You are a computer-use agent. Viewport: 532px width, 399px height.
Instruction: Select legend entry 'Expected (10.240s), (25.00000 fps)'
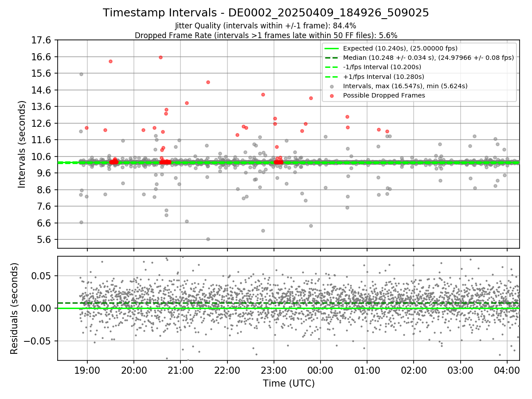coord(400,48)
